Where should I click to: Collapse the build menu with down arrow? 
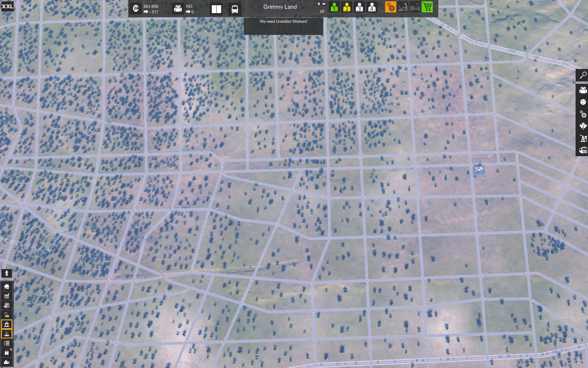coord(7,273)
